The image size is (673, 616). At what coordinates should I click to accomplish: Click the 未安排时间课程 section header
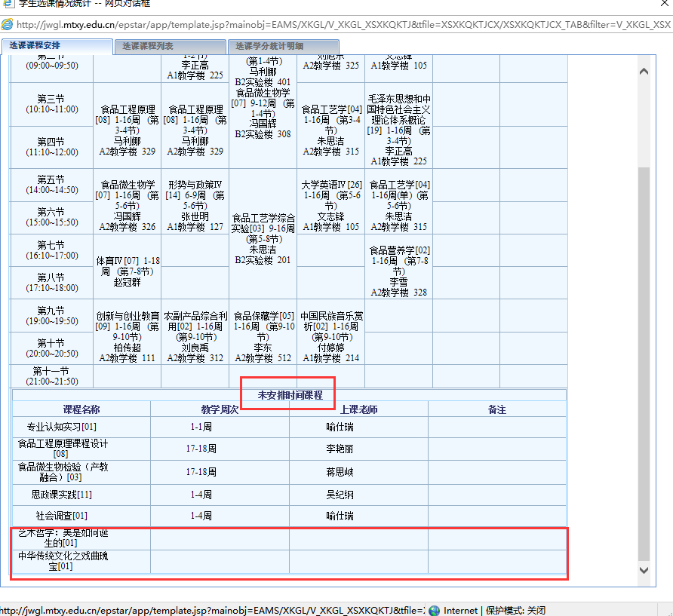pyautogui.click(x=290, y=395)
